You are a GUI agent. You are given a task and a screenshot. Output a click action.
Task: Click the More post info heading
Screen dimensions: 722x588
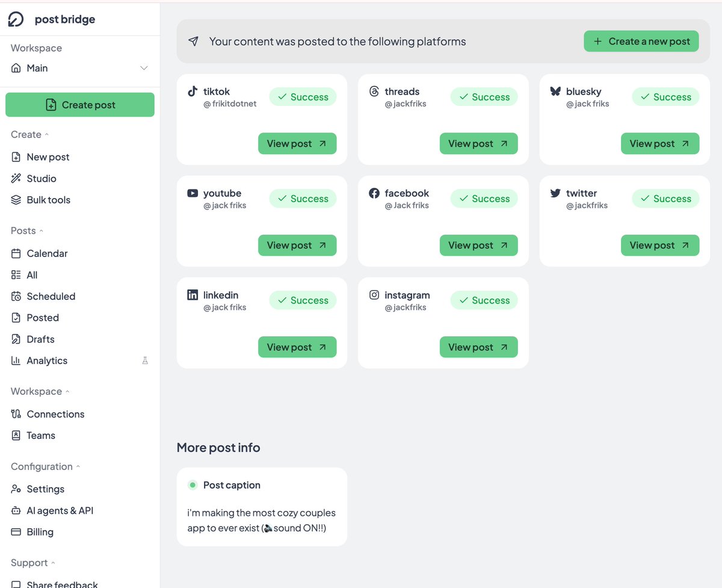click(x=218, y=448)
